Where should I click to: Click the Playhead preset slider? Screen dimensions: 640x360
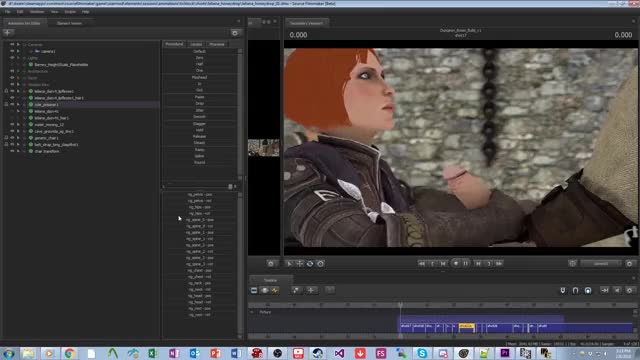coord(200,77)
